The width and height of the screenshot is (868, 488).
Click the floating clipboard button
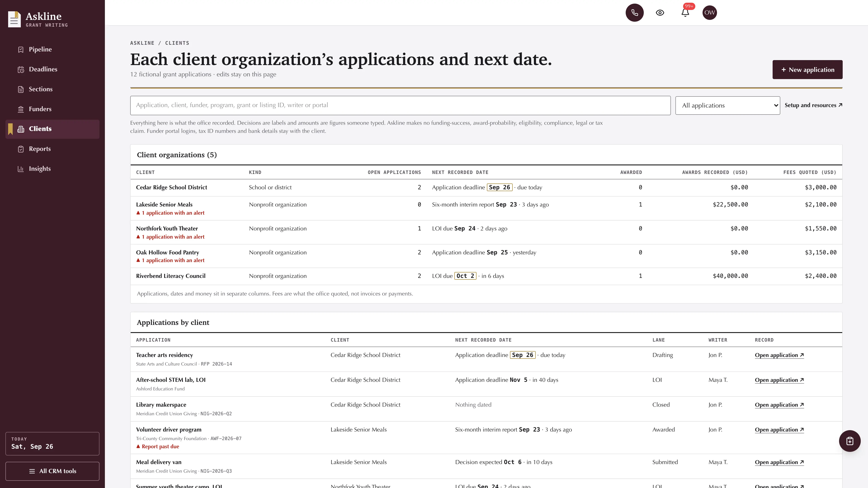(x=849, y=441)
